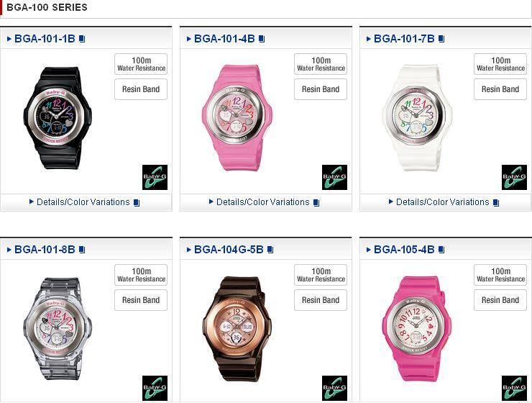Click the Baby-G logo under BGA-101-4B
This screenshot has width=532, height=403.
(x=334, y=177)
